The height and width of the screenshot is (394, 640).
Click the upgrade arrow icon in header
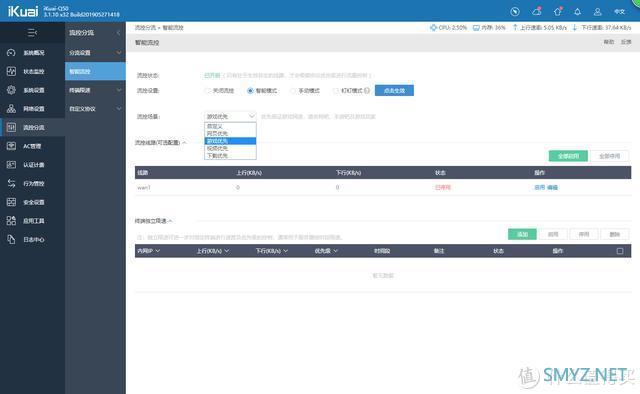[558, 11]
